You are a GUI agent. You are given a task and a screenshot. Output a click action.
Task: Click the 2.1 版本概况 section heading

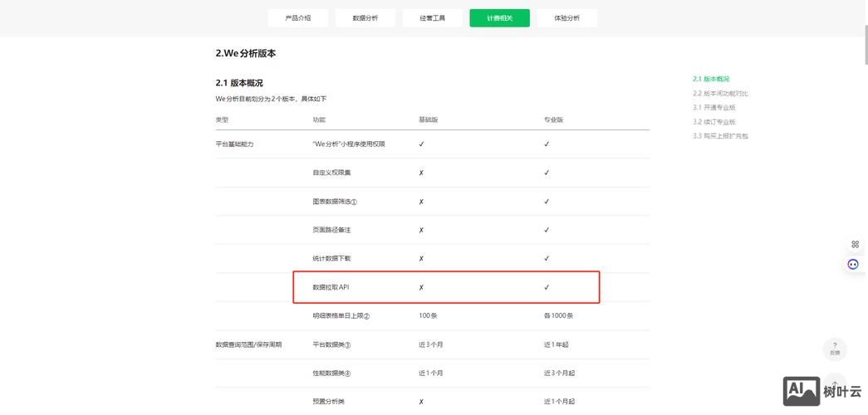click(x=239, y=83)
